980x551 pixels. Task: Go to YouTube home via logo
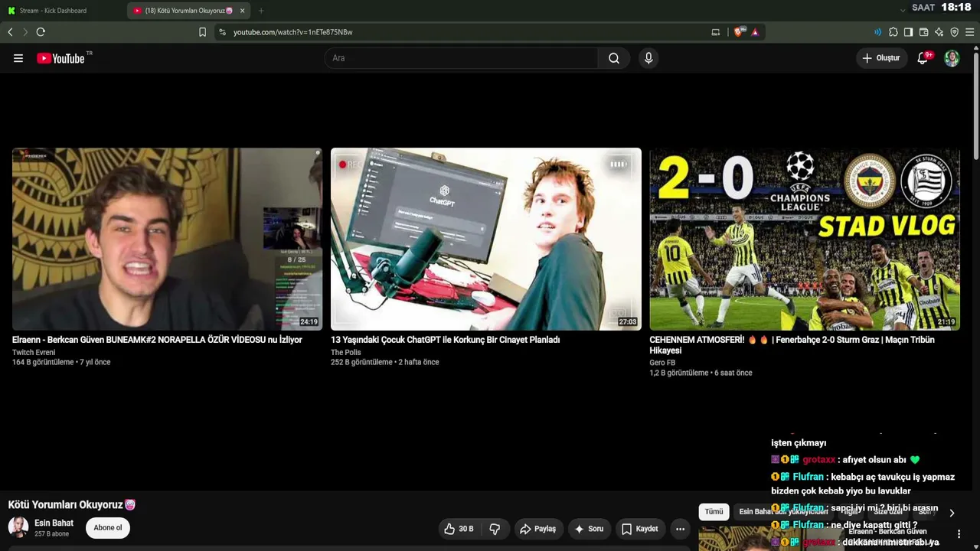coord(60,58)
